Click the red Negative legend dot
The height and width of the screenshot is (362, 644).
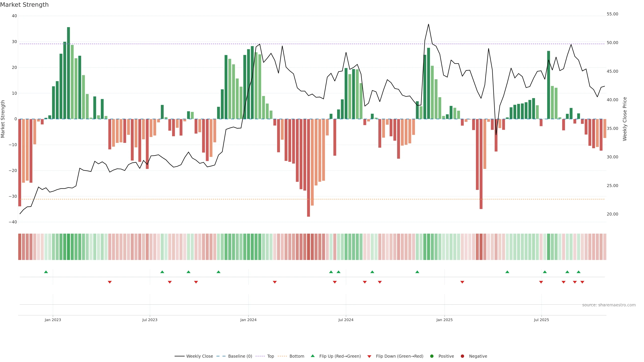(462, 356)
